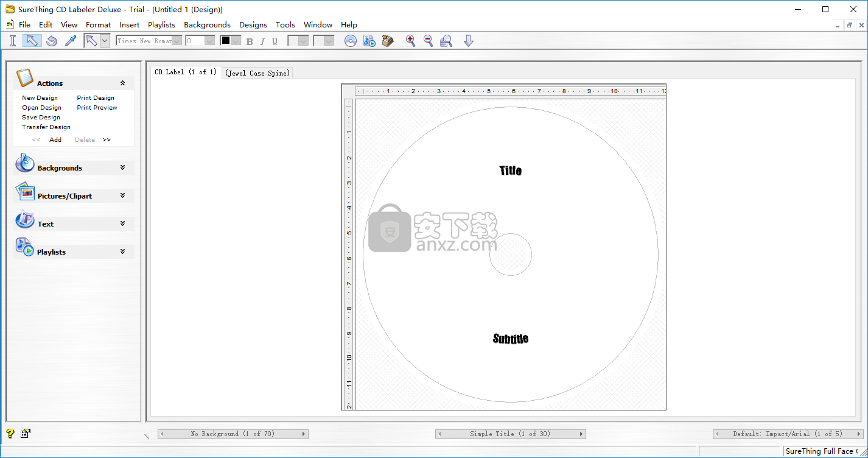
Task: Click Print Preview link
Action: 97,108
